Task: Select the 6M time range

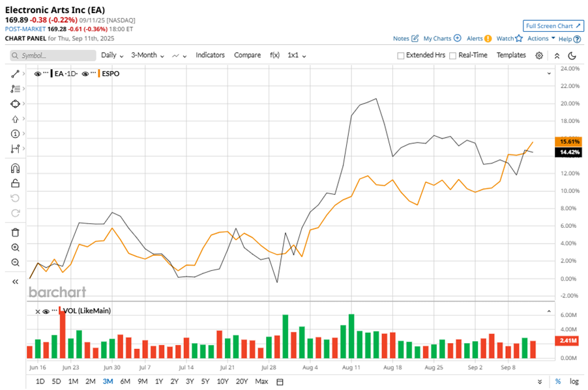Action: pos(125,382)
